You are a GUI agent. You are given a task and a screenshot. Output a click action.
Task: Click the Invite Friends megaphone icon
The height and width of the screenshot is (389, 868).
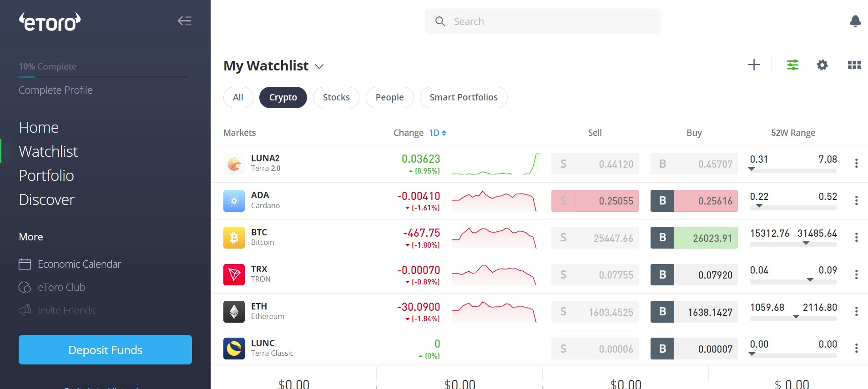[x=25, y=310]
